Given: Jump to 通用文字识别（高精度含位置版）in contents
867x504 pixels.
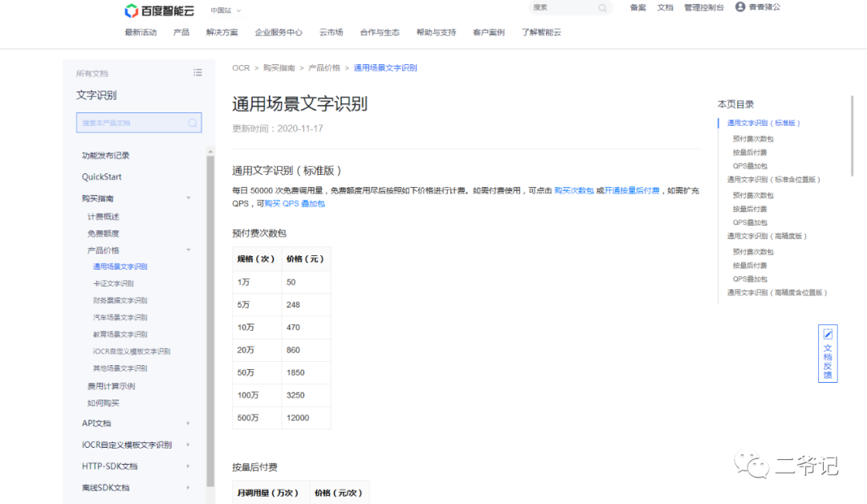Looking at the screenshot, I should click(777, 292).
